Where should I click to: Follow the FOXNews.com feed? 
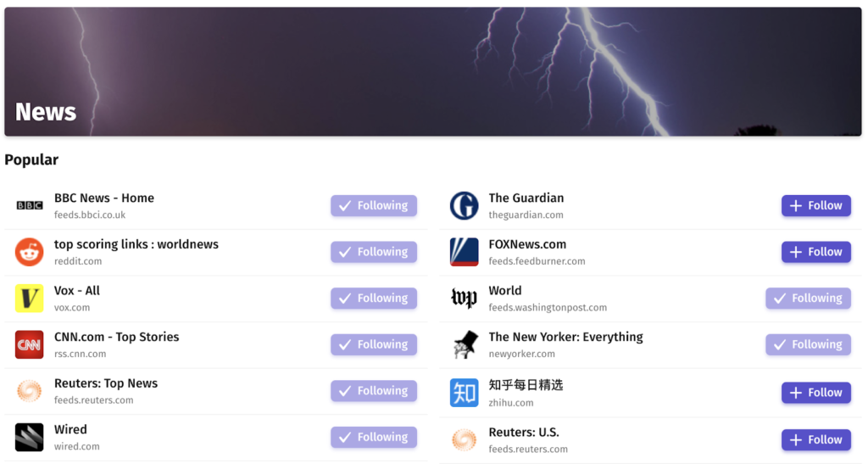(x=816, y=252)
